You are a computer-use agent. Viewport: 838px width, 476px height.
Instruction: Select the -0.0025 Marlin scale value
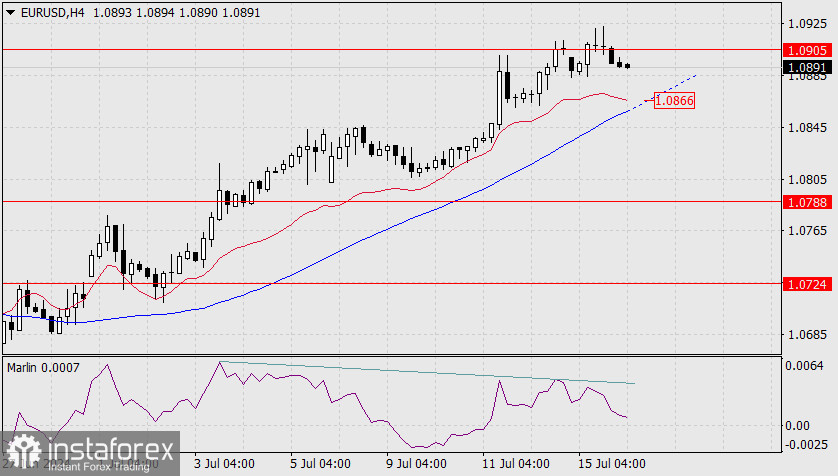[x=806, y=444]
